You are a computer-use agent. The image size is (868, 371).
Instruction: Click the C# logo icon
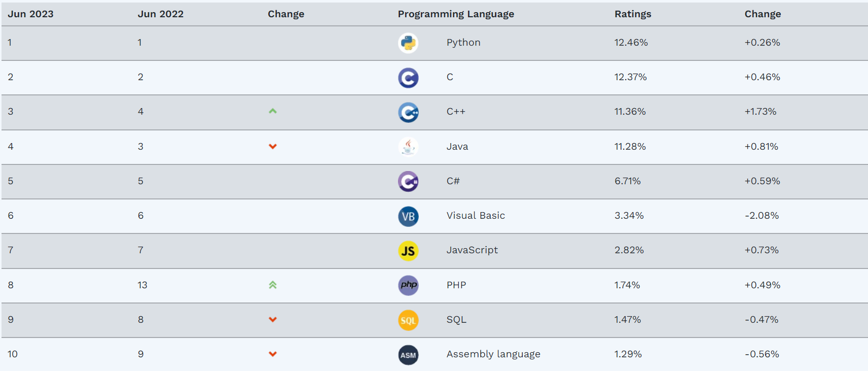coord(408,181)
